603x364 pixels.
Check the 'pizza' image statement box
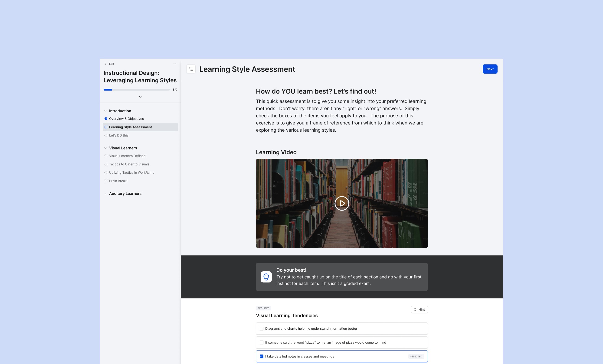(x=261, y=342)
